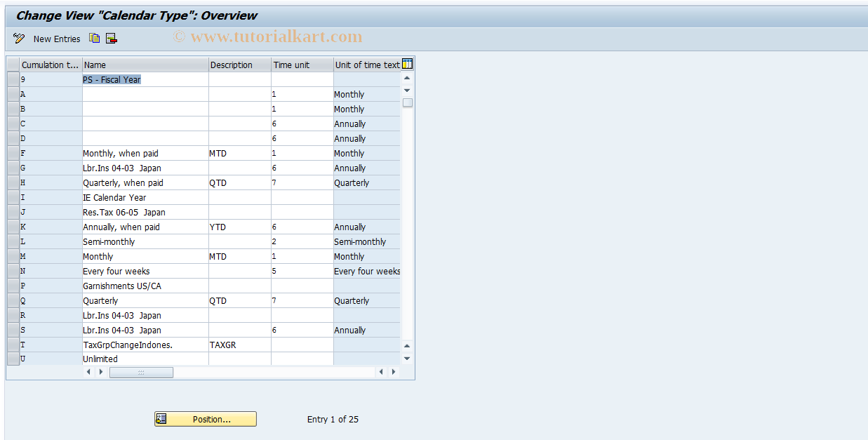Click time unit '2' in row L

point(302,241)
